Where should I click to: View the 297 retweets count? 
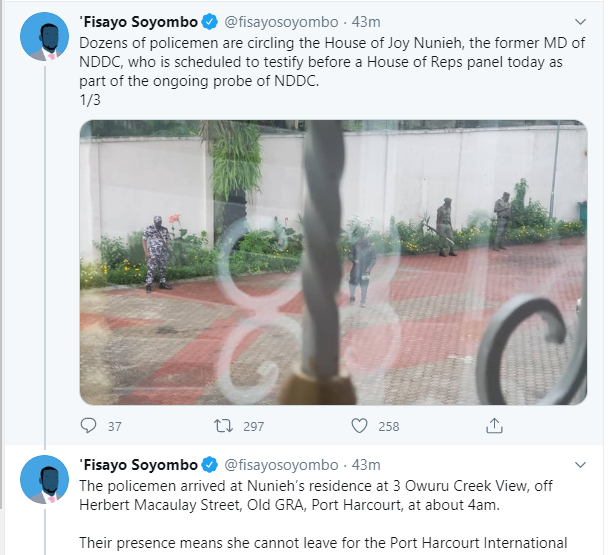[253, 427]
